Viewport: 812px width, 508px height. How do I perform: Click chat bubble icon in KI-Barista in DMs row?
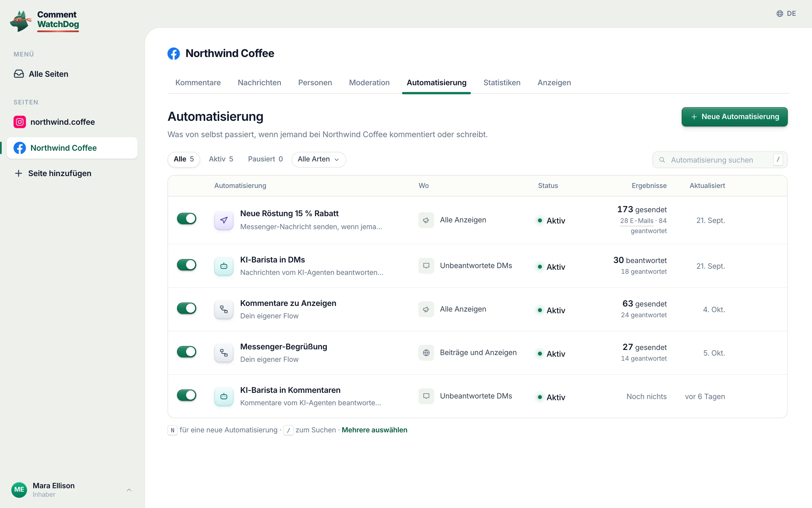point(426,266)
